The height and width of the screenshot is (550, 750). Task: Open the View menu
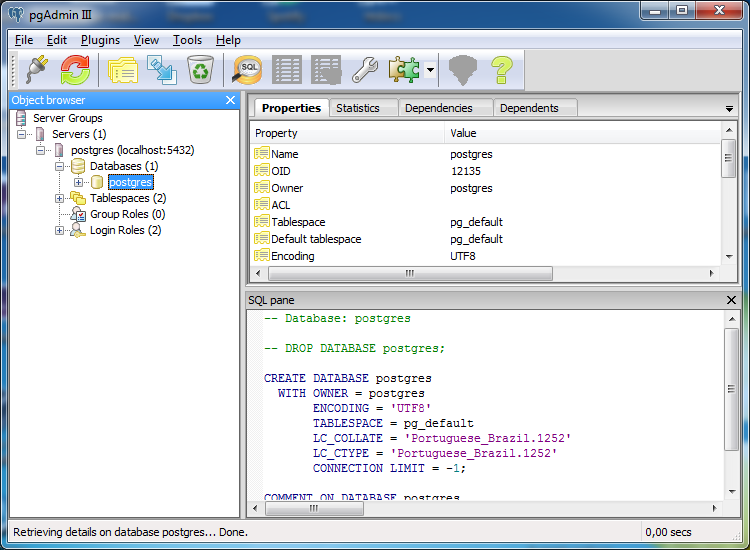point(146,40)
